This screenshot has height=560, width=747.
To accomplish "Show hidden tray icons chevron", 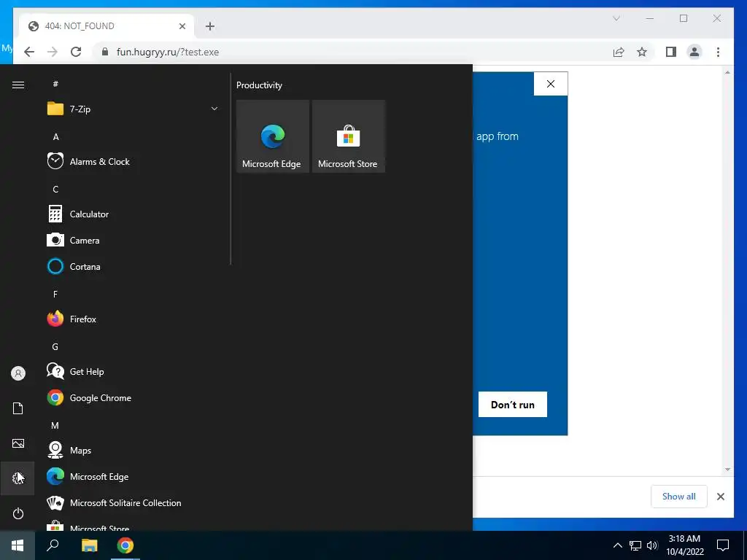I will pyautogui.click(x=617, y=545).
